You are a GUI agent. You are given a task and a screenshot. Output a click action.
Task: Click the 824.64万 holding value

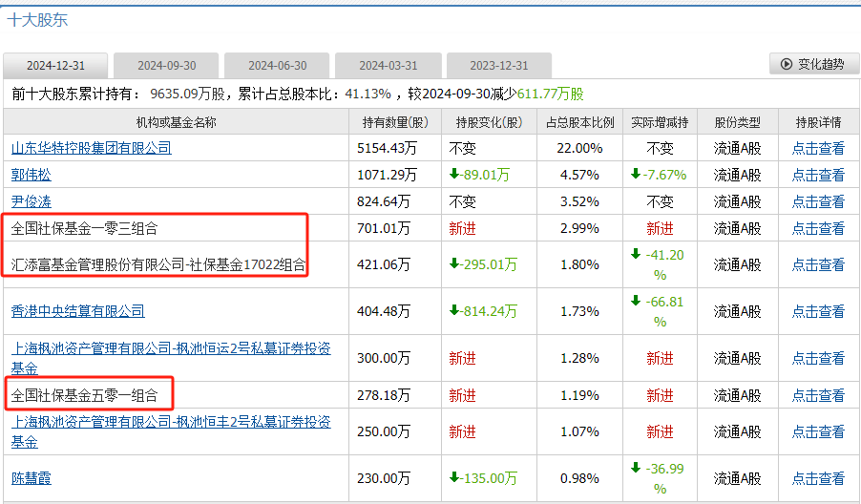click(384, 201)
